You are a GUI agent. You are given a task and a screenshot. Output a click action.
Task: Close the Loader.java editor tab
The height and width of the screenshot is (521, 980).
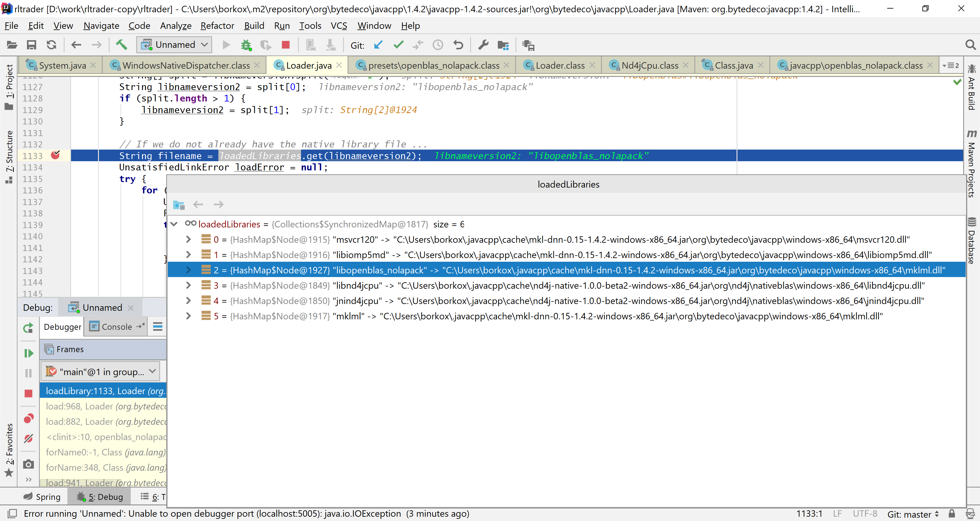[x=339, y=65]
